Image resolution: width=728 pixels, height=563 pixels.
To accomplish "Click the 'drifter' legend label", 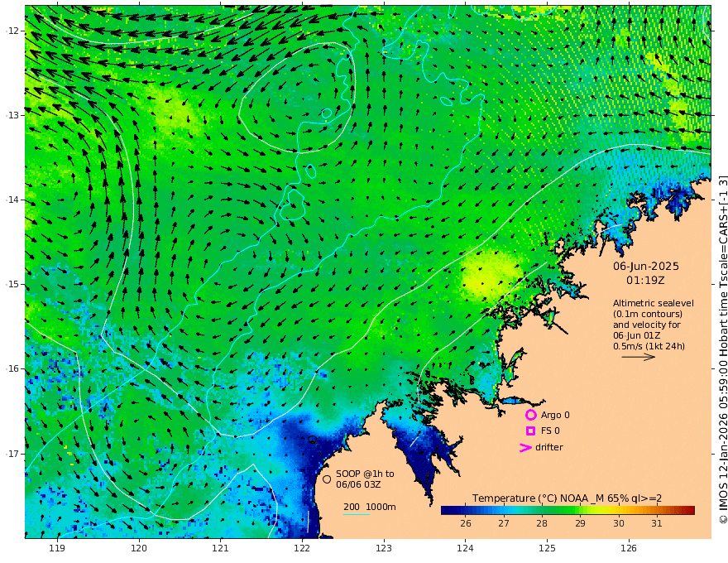I will tap(548, 447).
